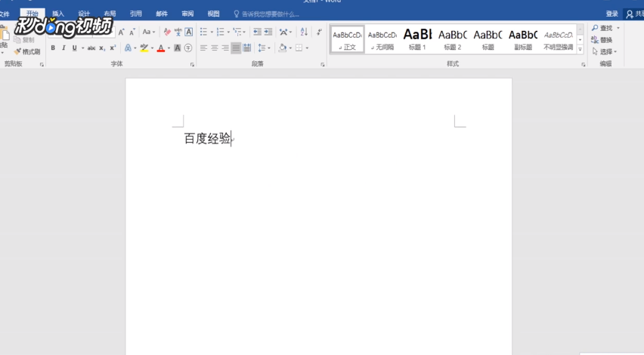Open the Mailings (邮件) tab
The width and height of the screenshot is (644, 355).
[162, 14]
